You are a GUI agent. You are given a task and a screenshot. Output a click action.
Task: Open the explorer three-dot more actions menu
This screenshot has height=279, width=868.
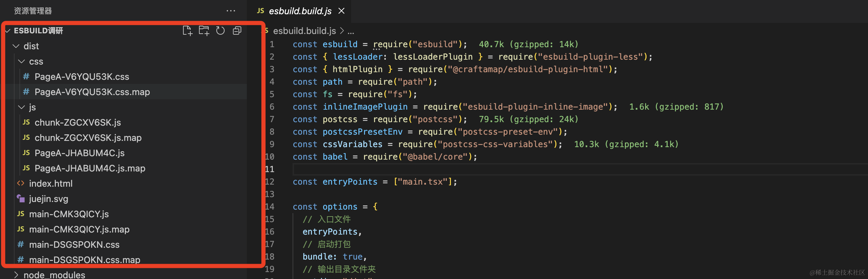231,11
